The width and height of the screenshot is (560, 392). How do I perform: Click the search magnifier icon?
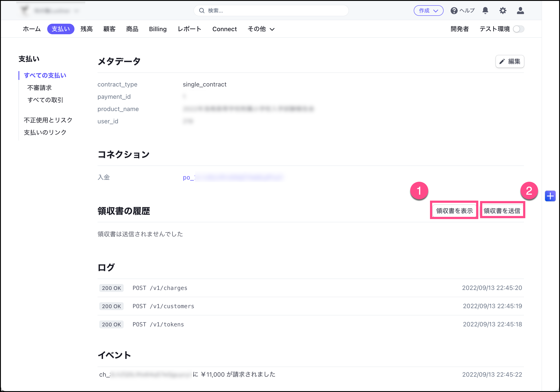(202, 11)
